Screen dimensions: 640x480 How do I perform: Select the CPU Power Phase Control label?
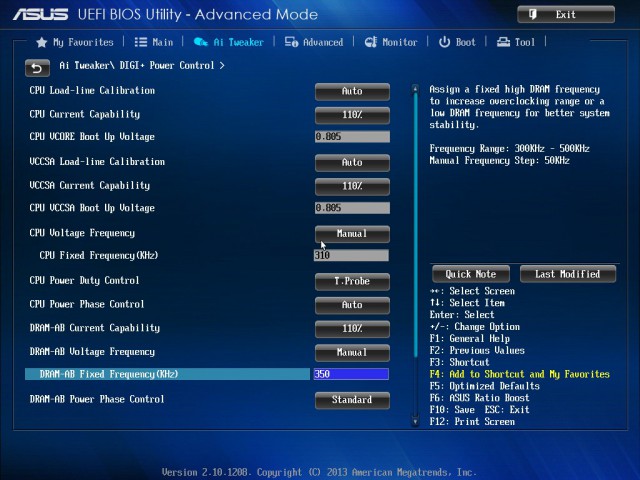pos(87,304)
